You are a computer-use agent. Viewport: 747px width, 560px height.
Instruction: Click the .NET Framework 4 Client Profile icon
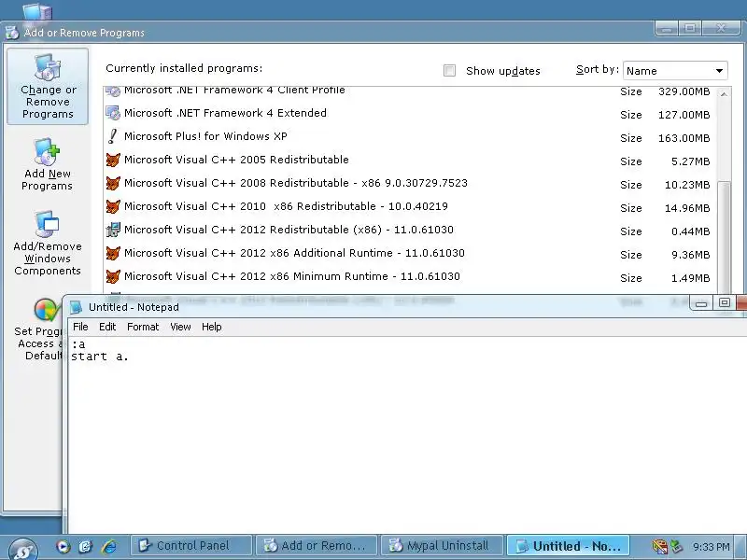[113, 91]
